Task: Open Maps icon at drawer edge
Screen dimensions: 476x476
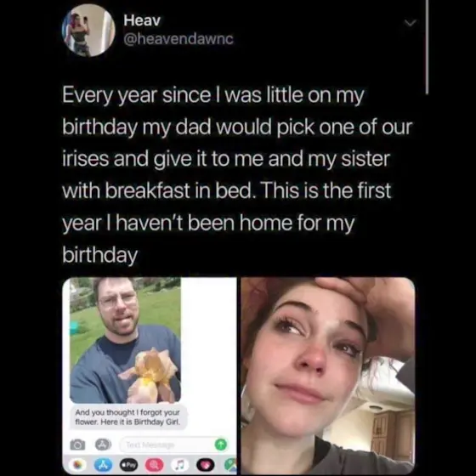Action: click(230, 466)
